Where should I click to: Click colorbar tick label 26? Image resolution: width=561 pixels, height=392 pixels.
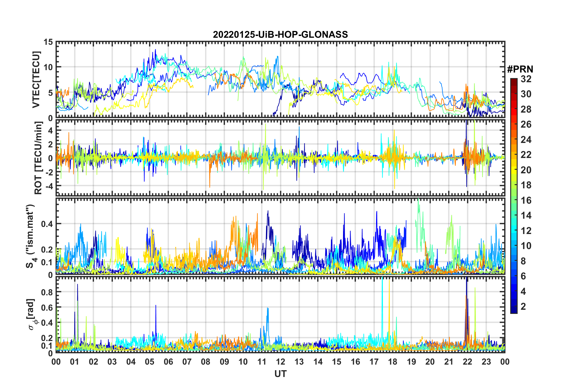tap(526, 124)
